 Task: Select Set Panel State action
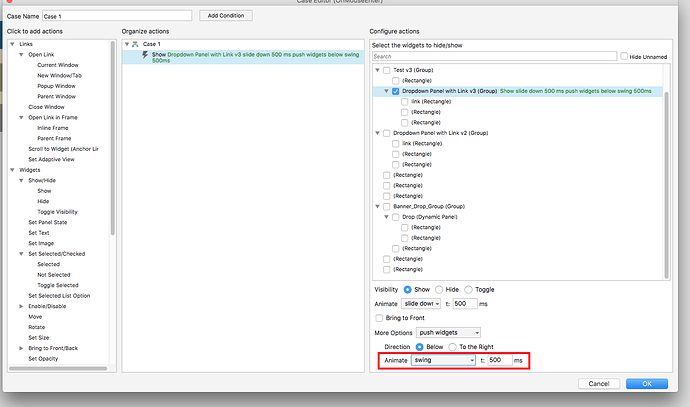click(x=48, y=220)
